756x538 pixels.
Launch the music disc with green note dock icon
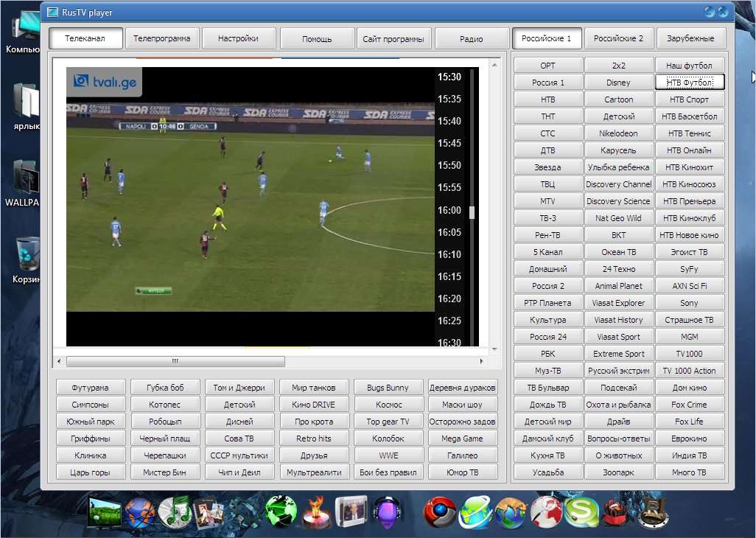pos(175,512)
